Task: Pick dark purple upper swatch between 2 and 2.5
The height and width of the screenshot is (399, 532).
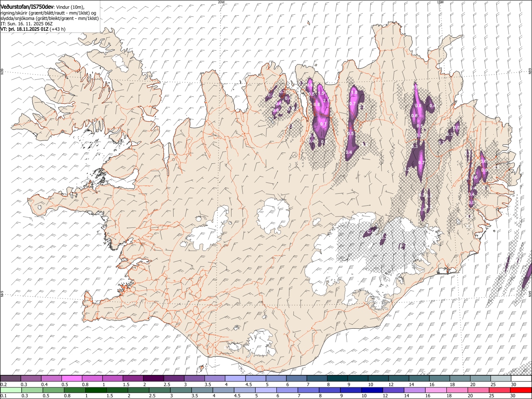Action: click(153, 379)
